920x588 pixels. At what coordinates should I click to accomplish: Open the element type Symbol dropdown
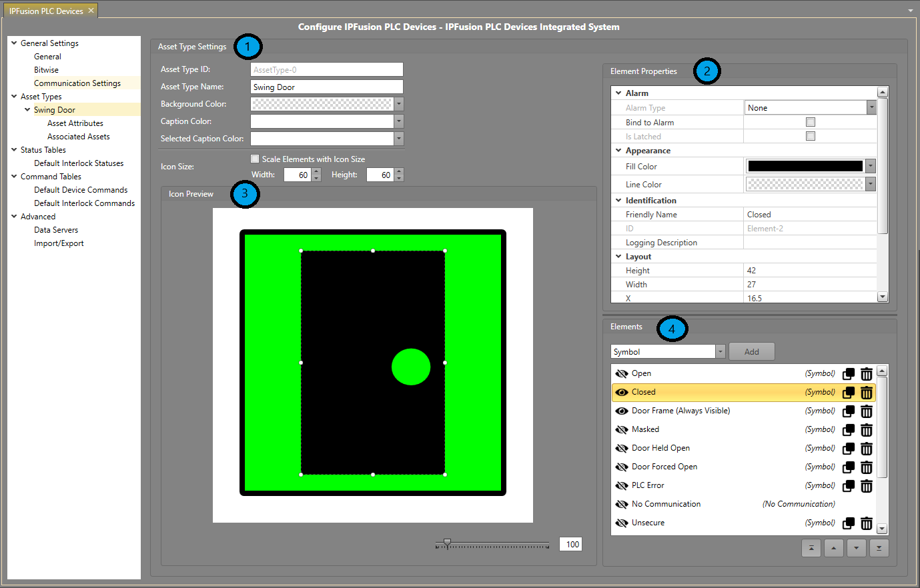point(721,352)
